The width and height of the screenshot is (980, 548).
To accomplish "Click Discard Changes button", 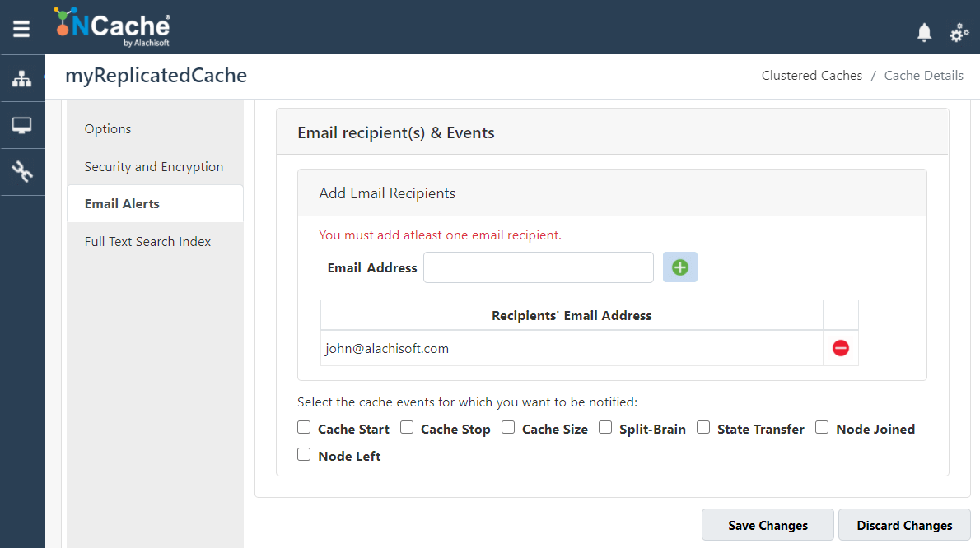I will tap(904, 525).
